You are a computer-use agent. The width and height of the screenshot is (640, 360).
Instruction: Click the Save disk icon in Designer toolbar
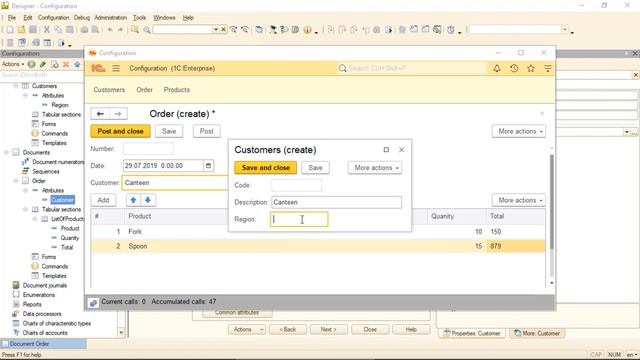click(x=33, y=29)
